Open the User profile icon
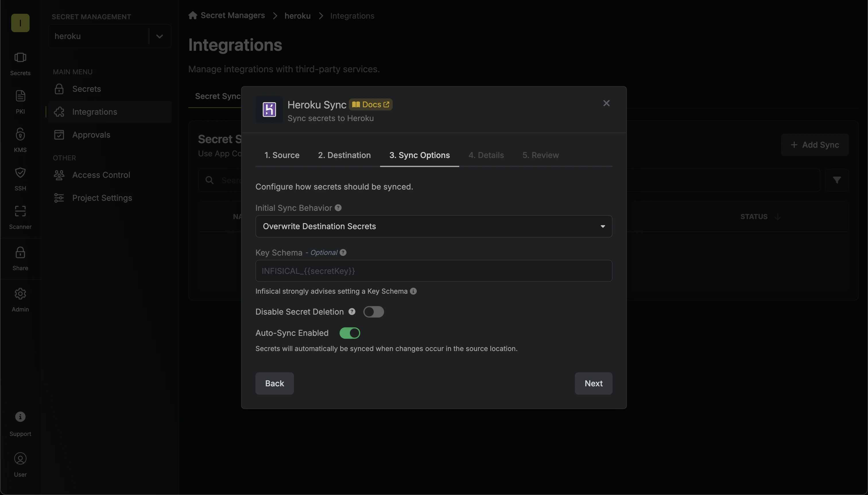 (20, 459)
